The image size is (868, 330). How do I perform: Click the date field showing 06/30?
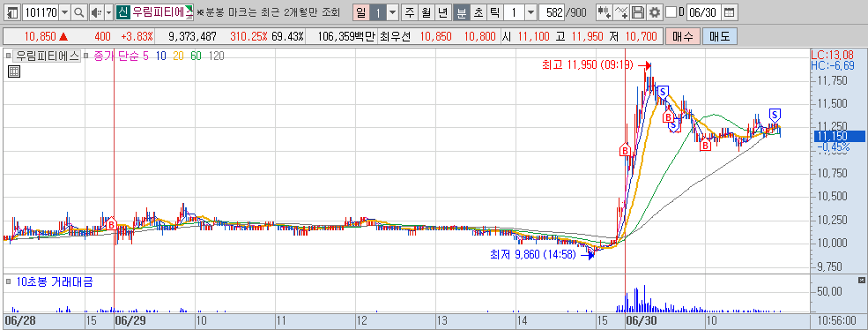[x=705, y=11]
